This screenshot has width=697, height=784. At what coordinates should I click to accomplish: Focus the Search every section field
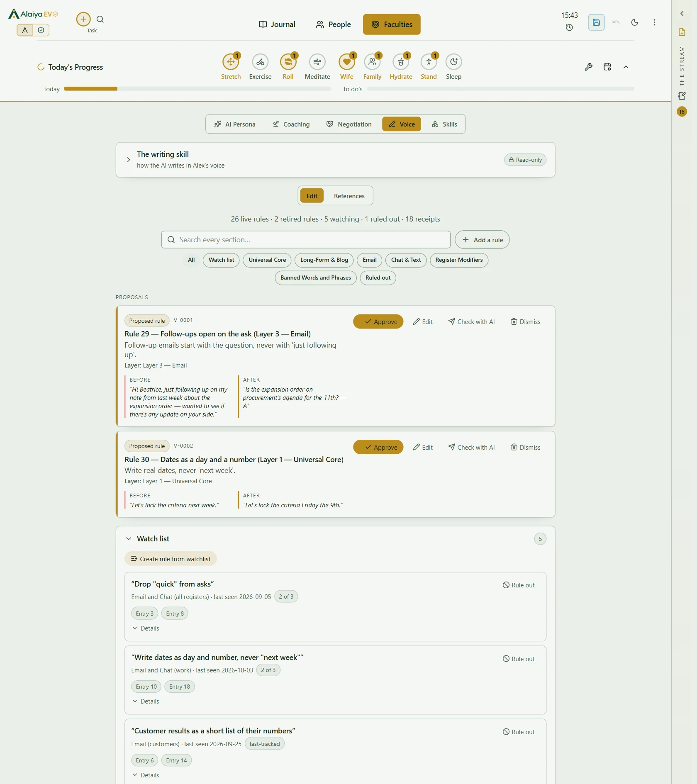[306, 240]
